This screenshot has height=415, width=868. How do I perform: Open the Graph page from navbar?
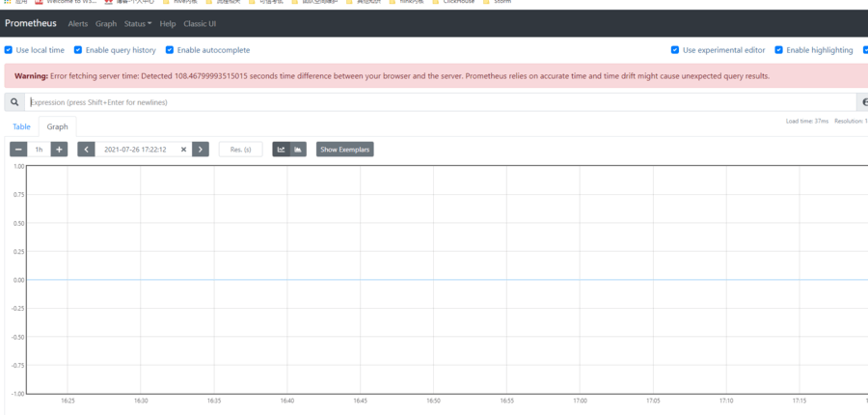tap(106, 24)
